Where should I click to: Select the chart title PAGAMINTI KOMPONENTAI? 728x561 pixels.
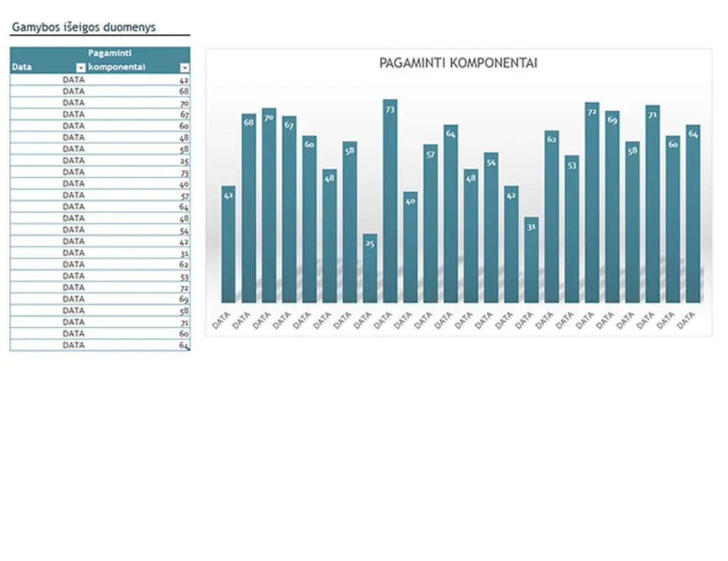[458, 63]
